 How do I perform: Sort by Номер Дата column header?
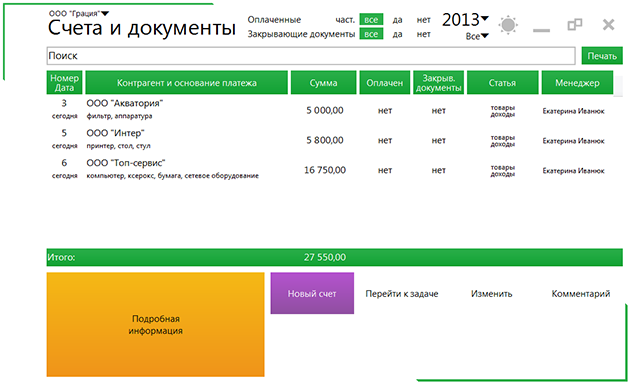coord(64,83)
